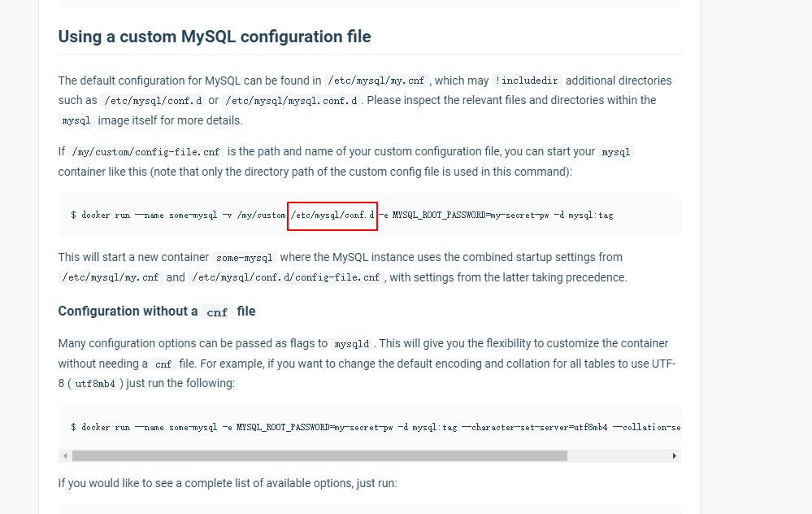This screenshot has height=514, width=812.
Task: Click the red-outlined /etc/mysql/conf.d text in the command
Action: click(x=332, y=216)
